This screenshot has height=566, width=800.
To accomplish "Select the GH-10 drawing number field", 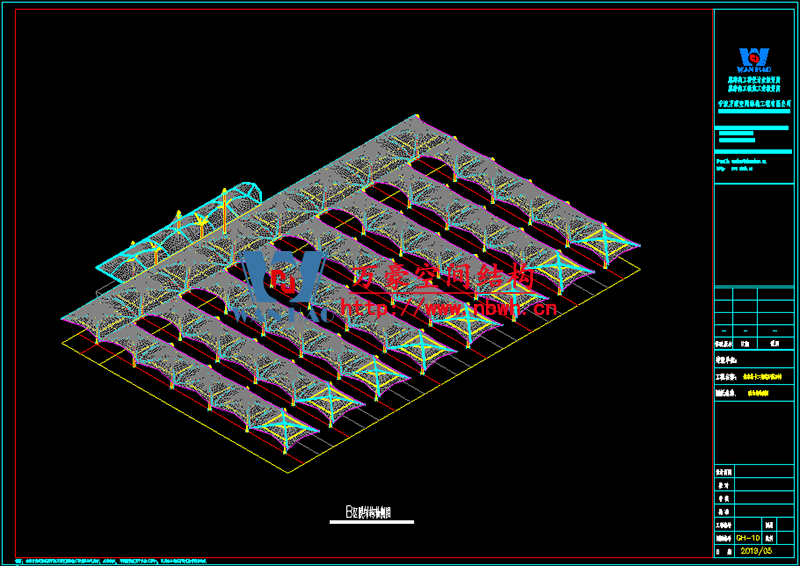I will click(736, 537).
